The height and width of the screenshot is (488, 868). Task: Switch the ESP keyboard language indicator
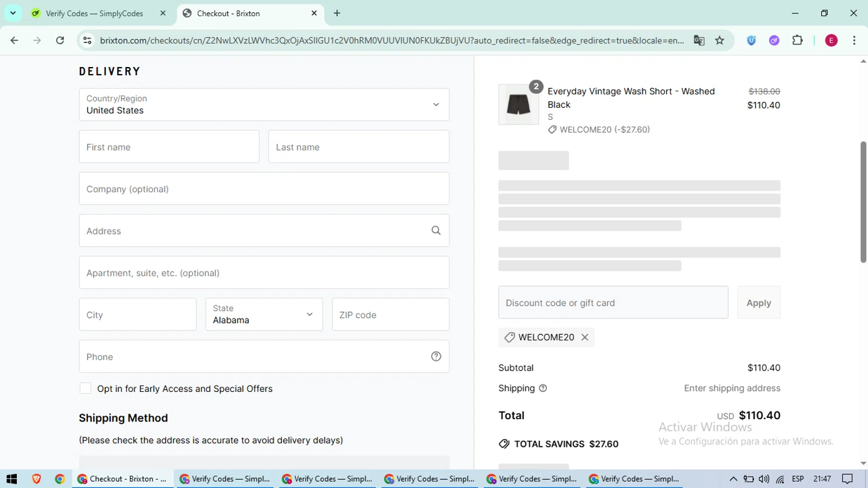point(798,479)
